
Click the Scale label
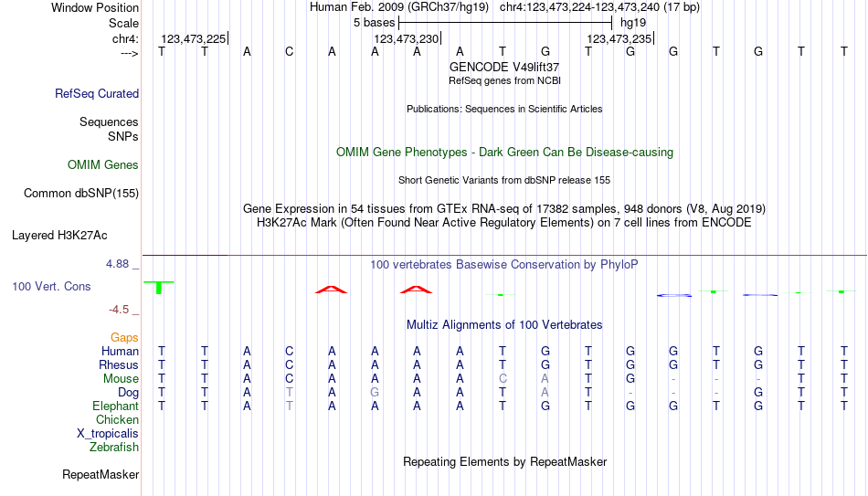pos(123,23)
